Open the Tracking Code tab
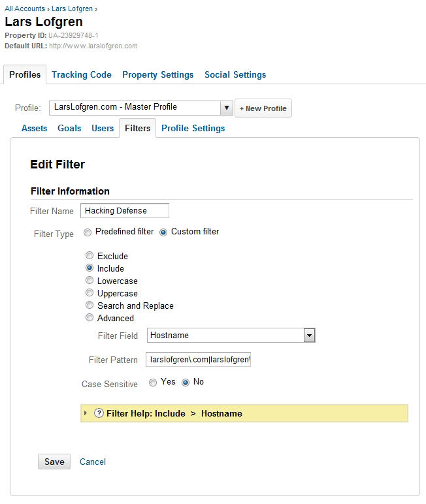The width and height of the screenshot is (426, 504). coord(82,74)
